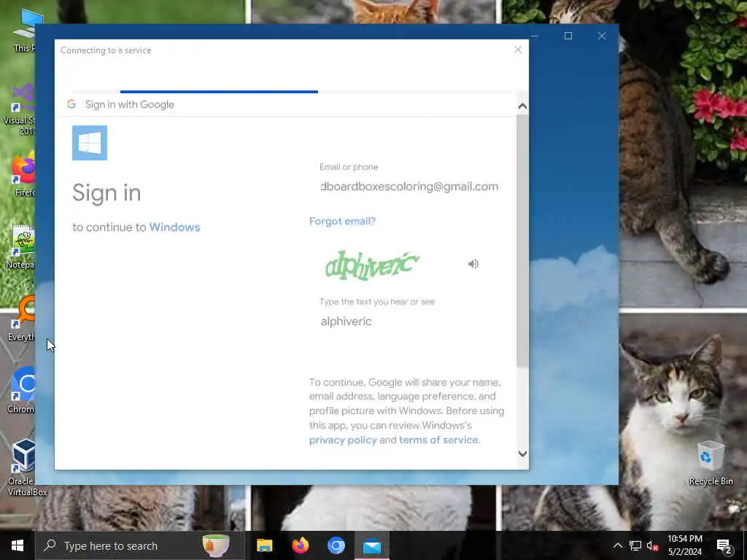Viewport: 747px width, 560px height.
Task: Select the Visual Studio desktop shortcut
Action: [x=19, y=109]
